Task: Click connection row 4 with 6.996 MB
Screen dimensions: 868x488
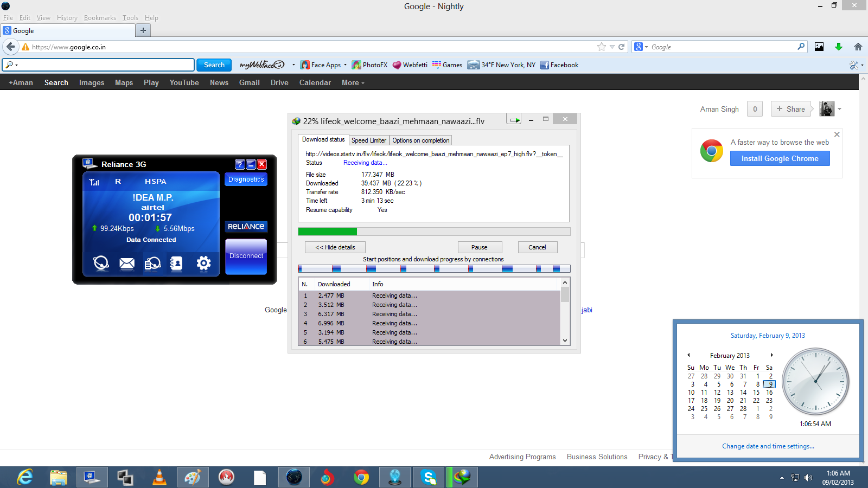Action: point(429,323)
